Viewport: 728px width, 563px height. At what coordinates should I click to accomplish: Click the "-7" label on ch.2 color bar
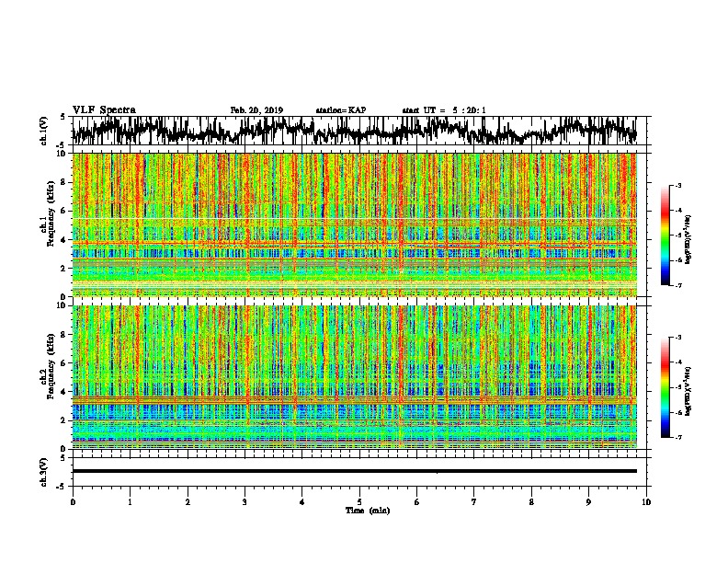click(x=678, y=438)
